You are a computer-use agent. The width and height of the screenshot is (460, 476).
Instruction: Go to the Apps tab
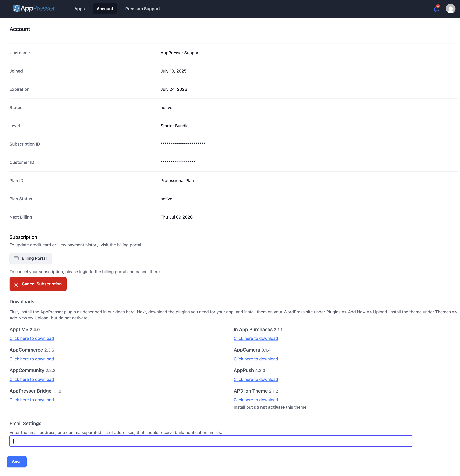(x=79, y=9)
